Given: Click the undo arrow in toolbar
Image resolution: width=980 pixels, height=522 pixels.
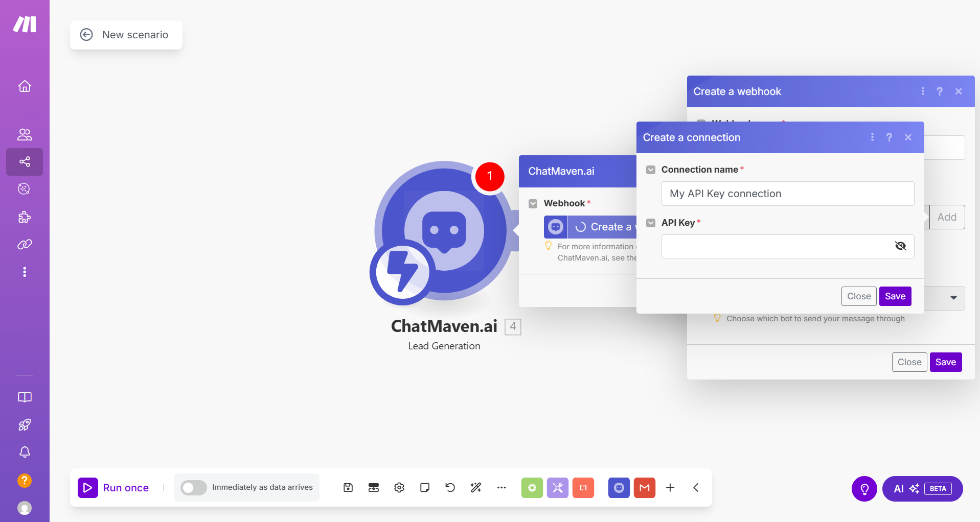Looking at the screenshot, I should click(450, 488).
